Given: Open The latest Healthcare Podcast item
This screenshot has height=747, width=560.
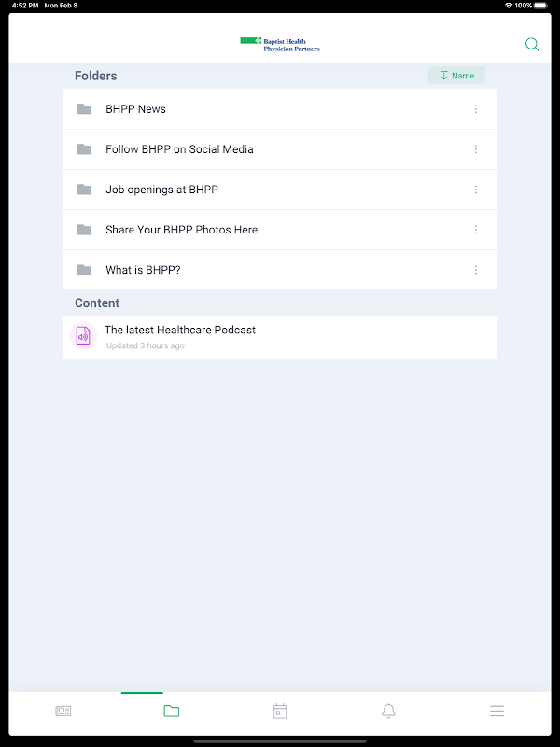Looking at the screenshot, I should pyautogui.click(x=280, y=337).
